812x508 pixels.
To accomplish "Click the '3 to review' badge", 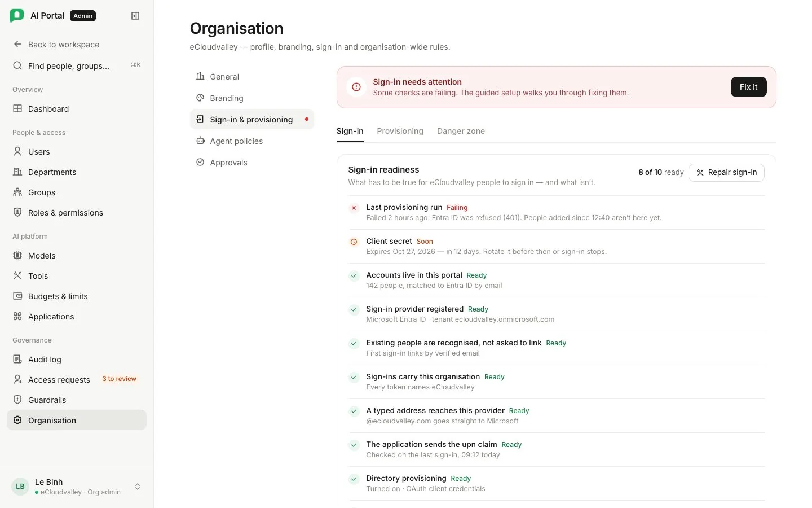I will coord(119,379).
